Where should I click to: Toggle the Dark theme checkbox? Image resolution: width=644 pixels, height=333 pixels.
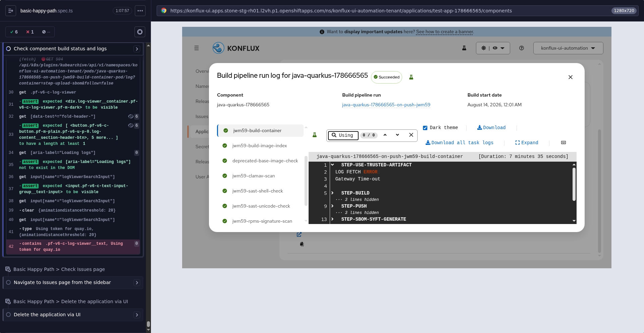pos(425,128)
